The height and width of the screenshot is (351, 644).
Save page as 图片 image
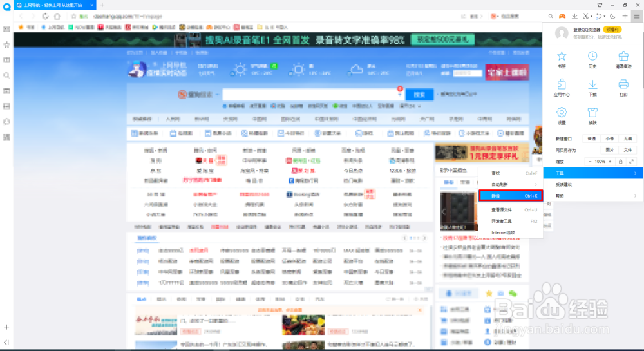(609, 150)
